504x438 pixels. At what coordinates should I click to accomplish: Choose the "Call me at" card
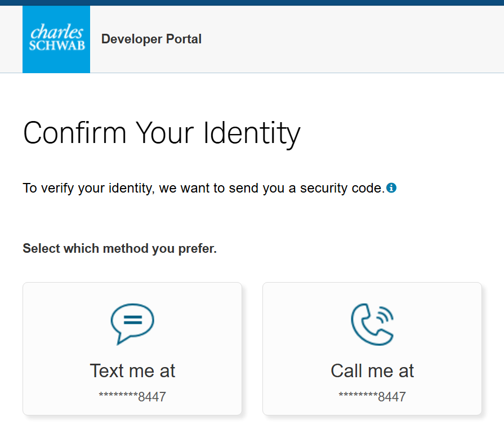[372, 348]
